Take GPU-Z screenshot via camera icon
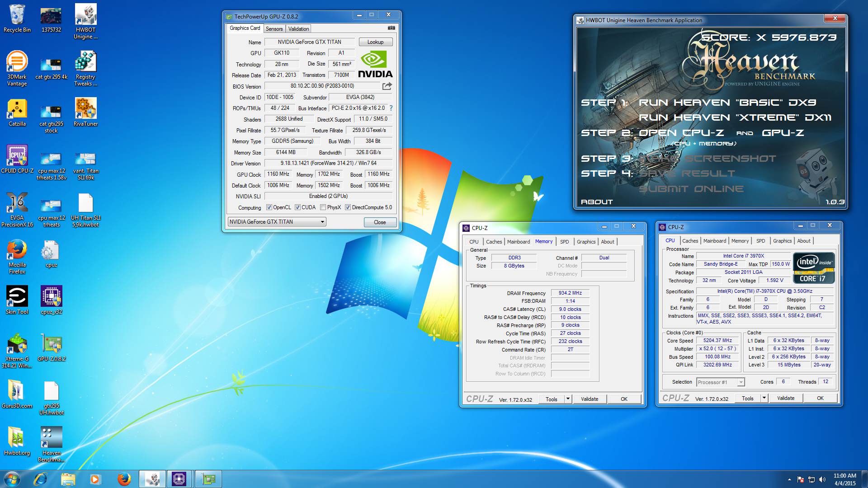 tap(391, 28)
